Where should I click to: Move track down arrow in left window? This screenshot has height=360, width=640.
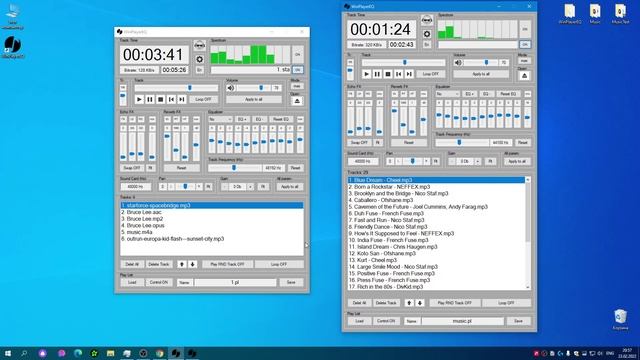192,264
